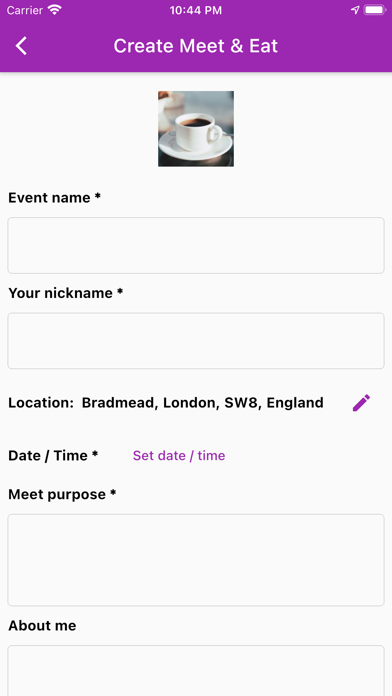The image size is (392, 696).
Task: Tap the battery icon in status bar
Action: pyautogui.click(x=375, y=10)
